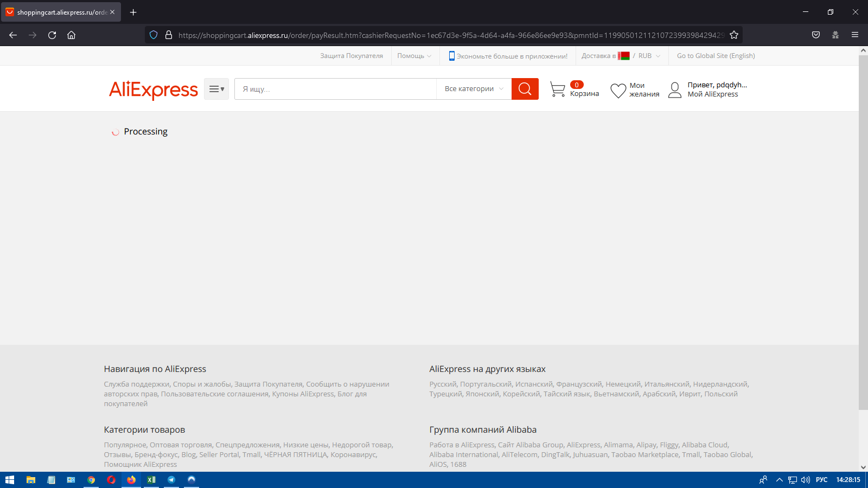Expand the 'Доставка в' RUB country selector

pyautogui.click(x=621, y=56)
